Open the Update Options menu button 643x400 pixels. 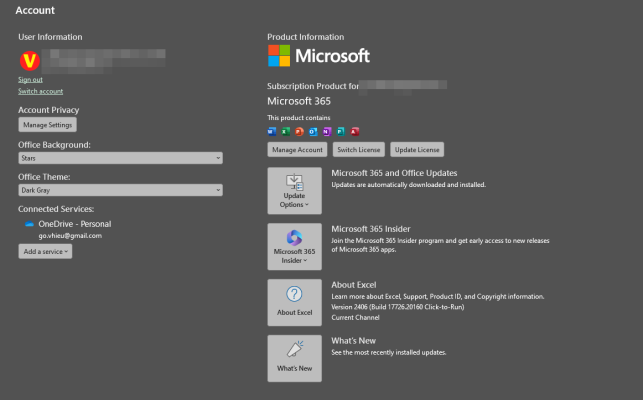[x=294, y=191]
